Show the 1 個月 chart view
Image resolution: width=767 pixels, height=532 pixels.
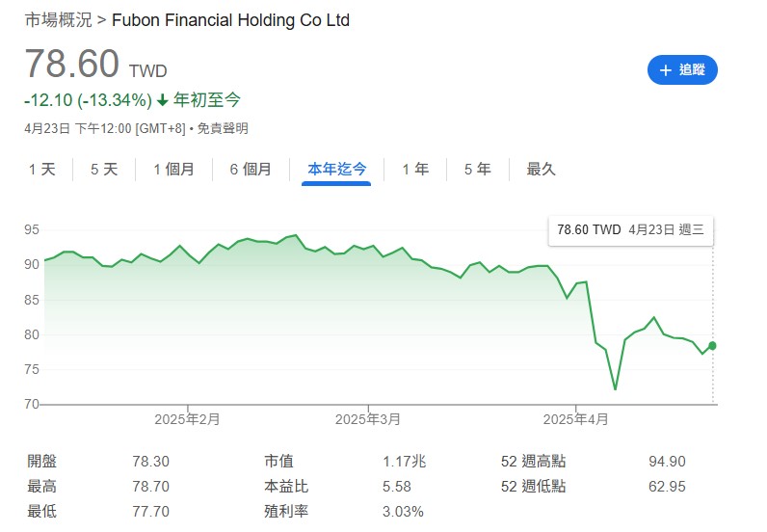[173, 170]
